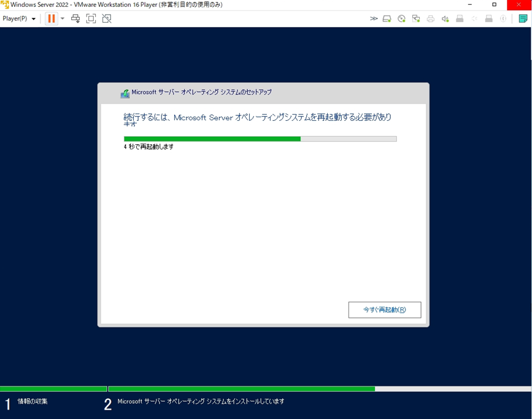Image resolution: width=532 pixels, height=419 pixels.
Task: Click the greyed Bluetooth device icon
Action: click(503, 18)
